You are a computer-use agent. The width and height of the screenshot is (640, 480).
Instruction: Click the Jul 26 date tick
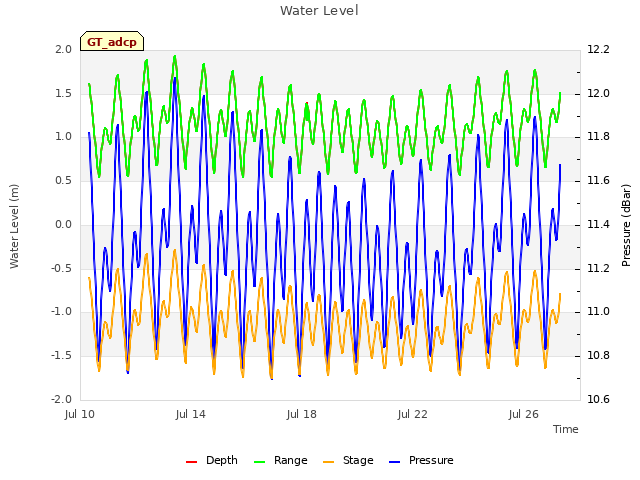click(524, 414)
